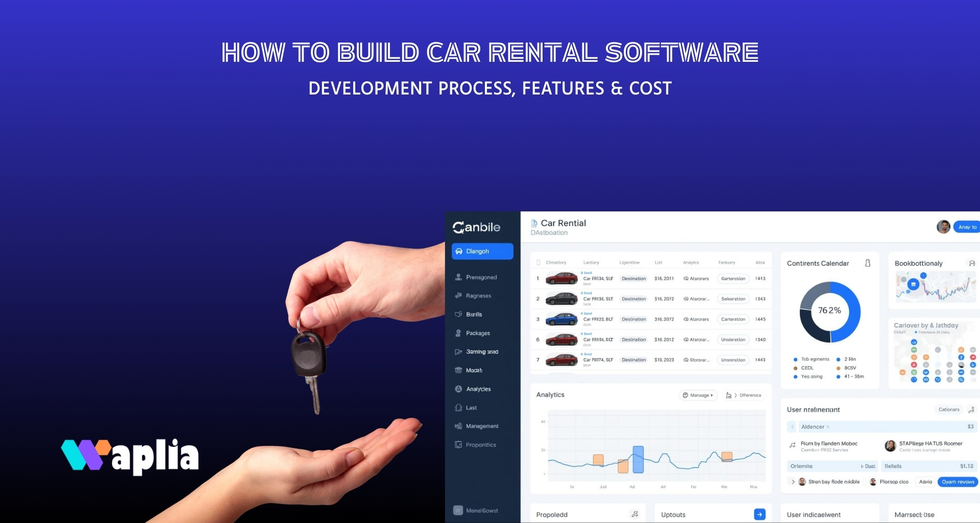Image resolution: width=980 pixels, height=523 pixels.
Task: Click the Management sidebar icon
Action: (x=458, y=426)
